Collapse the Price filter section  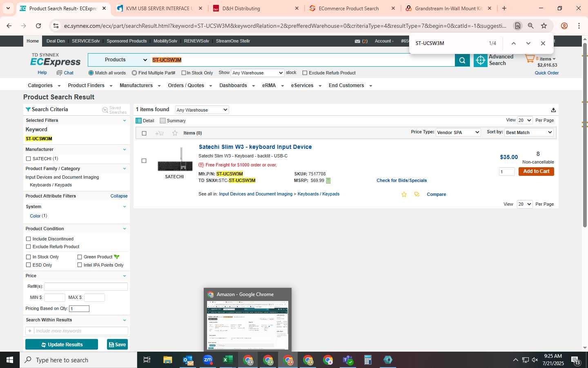point(125,276)
